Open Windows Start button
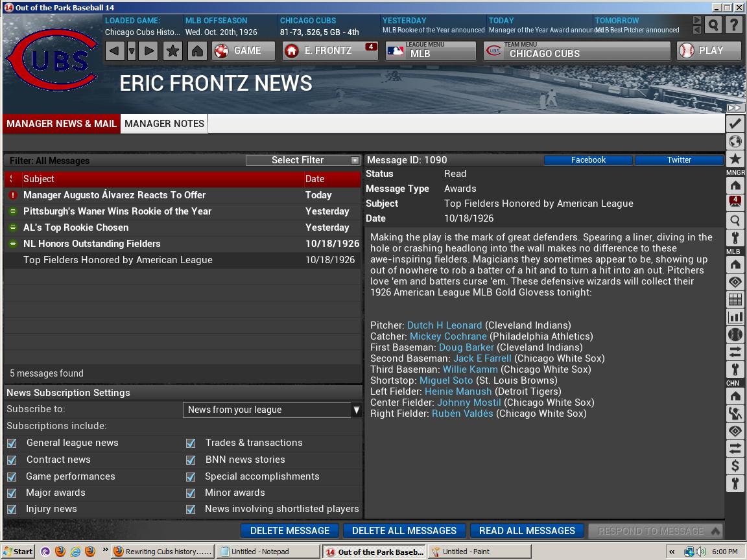 (x=19, y=552)
